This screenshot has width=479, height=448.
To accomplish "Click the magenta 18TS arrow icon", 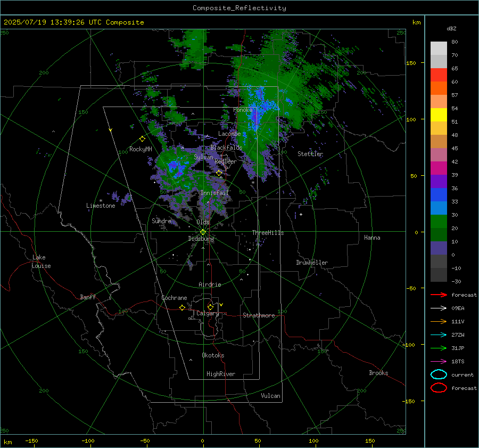I will click(x=439, y=361).
